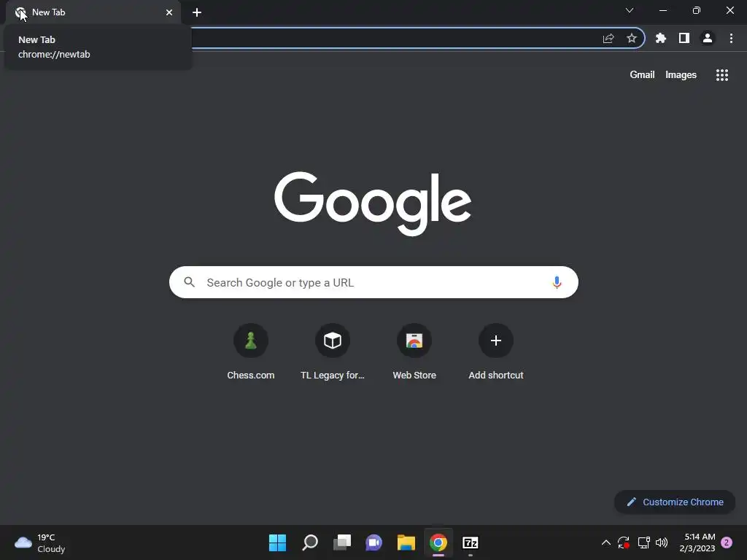This screenshot has width=747, height=560.
Task: Show hidden system tray icons
Action: pos(606,542)
